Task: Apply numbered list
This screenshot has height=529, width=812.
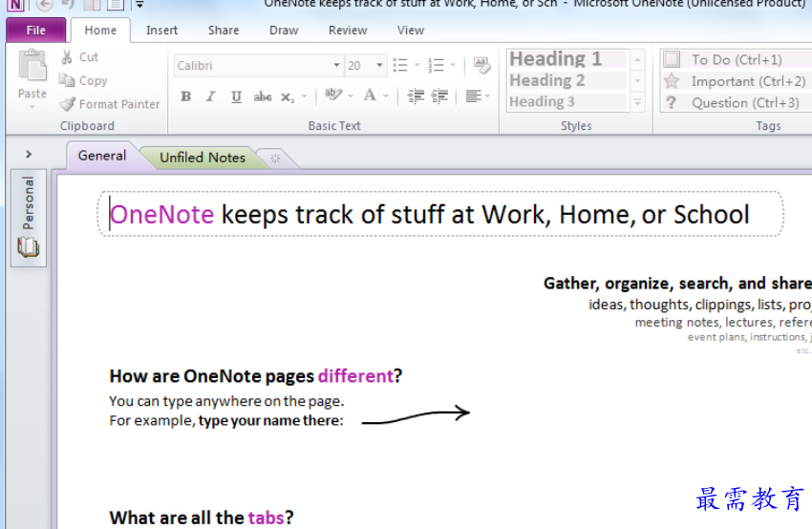Action: pos(436,65)
